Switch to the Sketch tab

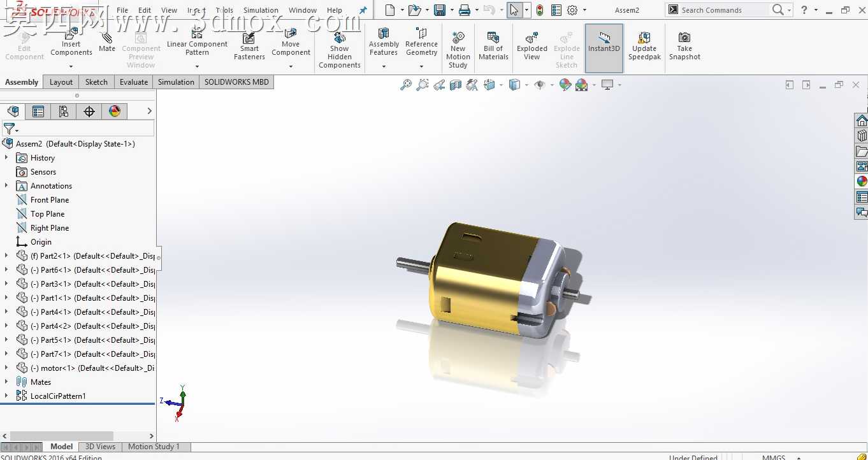click(96, 82)
